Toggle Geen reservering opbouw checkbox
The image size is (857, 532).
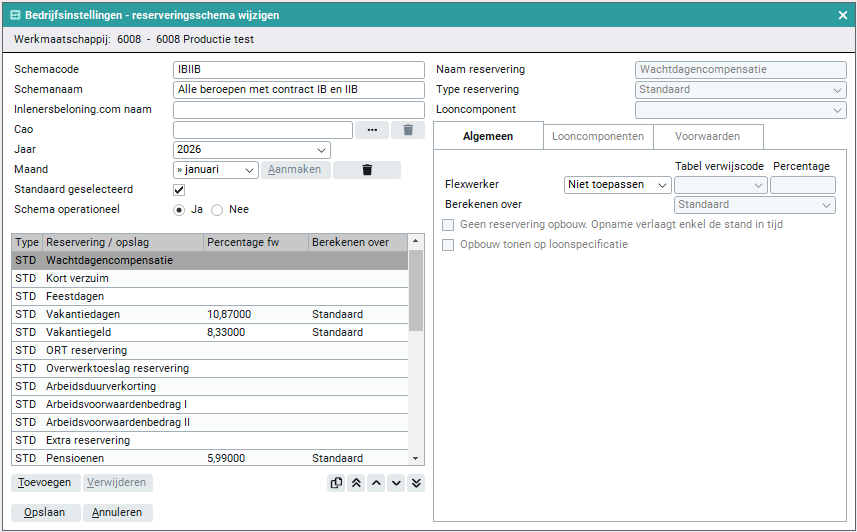point(448,225)
